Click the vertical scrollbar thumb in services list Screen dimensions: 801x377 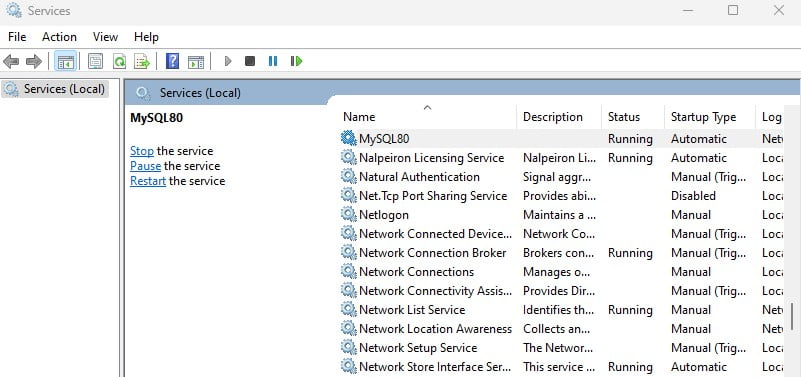pyautogui.click(x=792, y=316)
